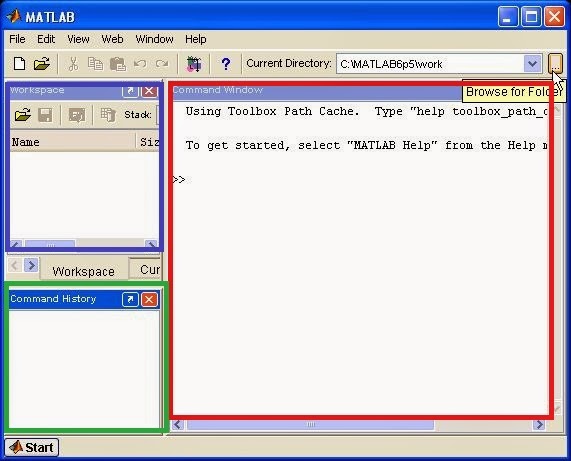Click the Copy icon in toolbar
The height and width of the screenshot is (461, 571).
[95, 64]
